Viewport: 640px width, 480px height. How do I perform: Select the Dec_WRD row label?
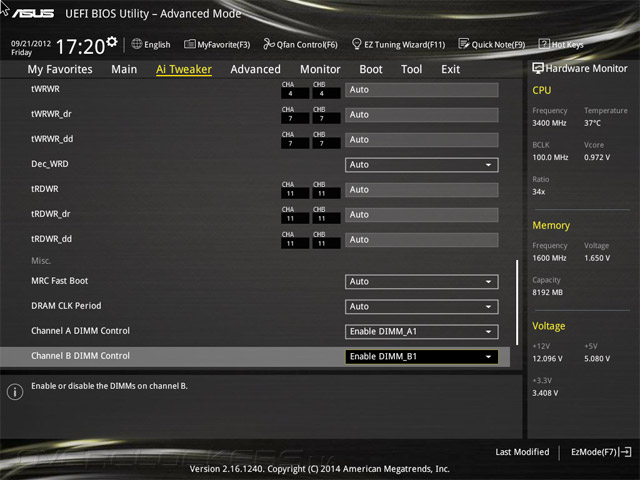pyautogui.click(x=50, y=164)
